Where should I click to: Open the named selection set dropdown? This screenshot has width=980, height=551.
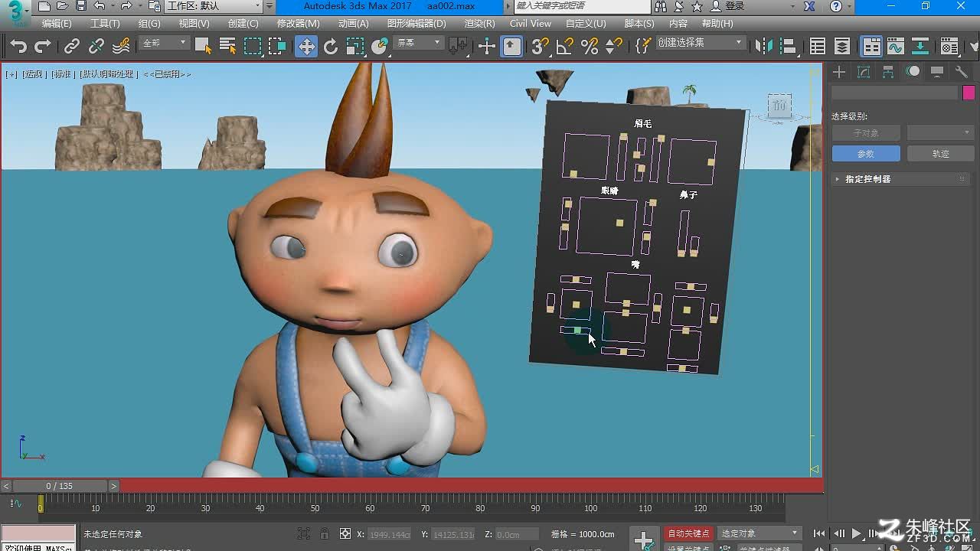(700, 43)
